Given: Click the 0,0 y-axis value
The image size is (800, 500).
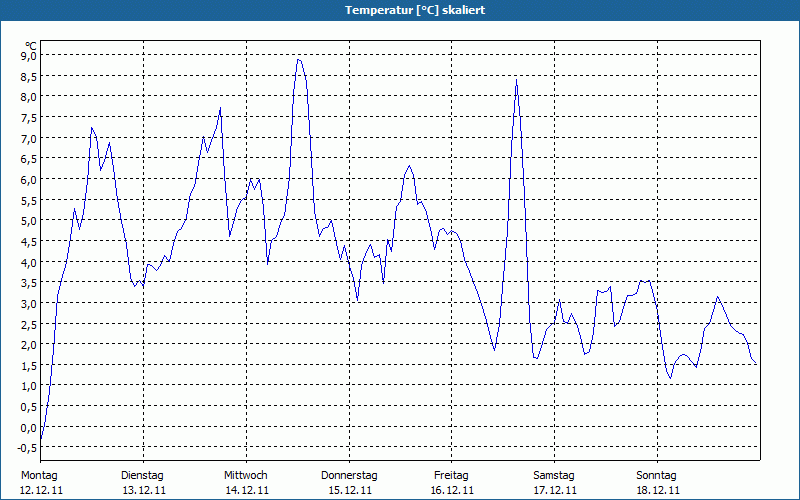Looking at the screenshot, I should [28, 427].
